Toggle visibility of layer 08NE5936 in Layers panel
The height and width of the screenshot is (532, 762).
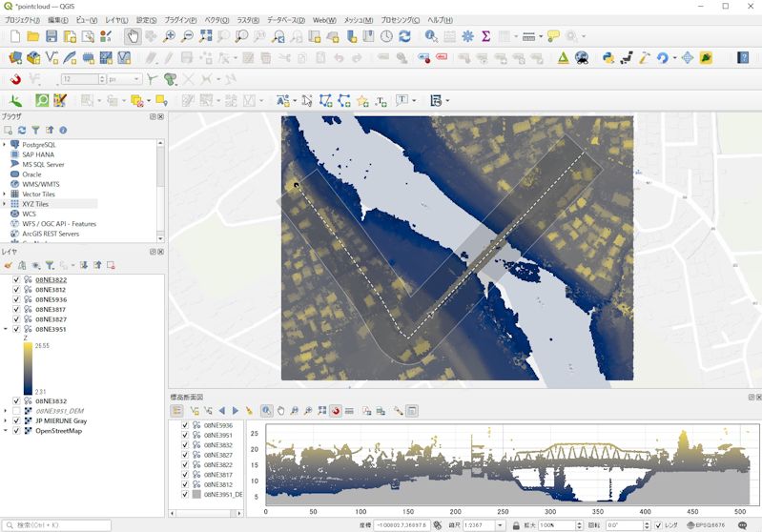tap(16, 299)
